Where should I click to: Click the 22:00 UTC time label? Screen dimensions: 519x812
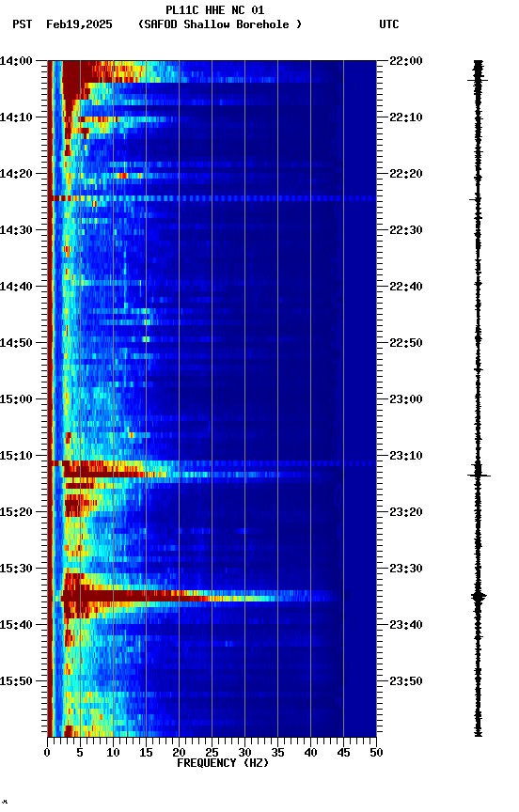pos(406,61)
